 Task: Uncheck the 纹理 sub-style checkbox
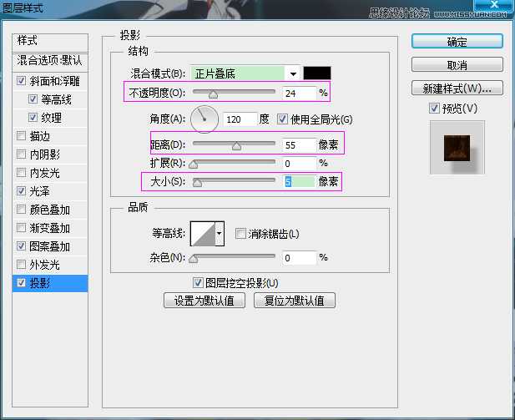click(x=33, y=118)
